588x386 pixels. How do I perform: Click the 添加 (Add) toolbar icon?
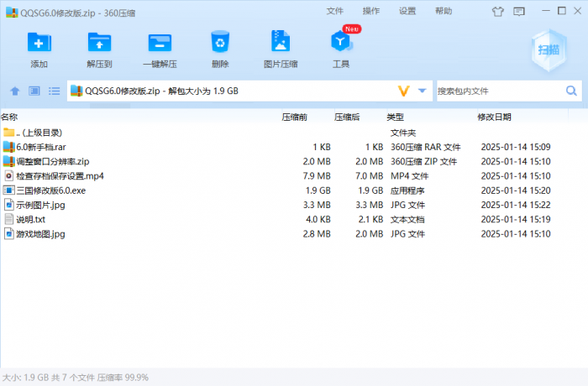pyautogui.click(x=39, y=43)
